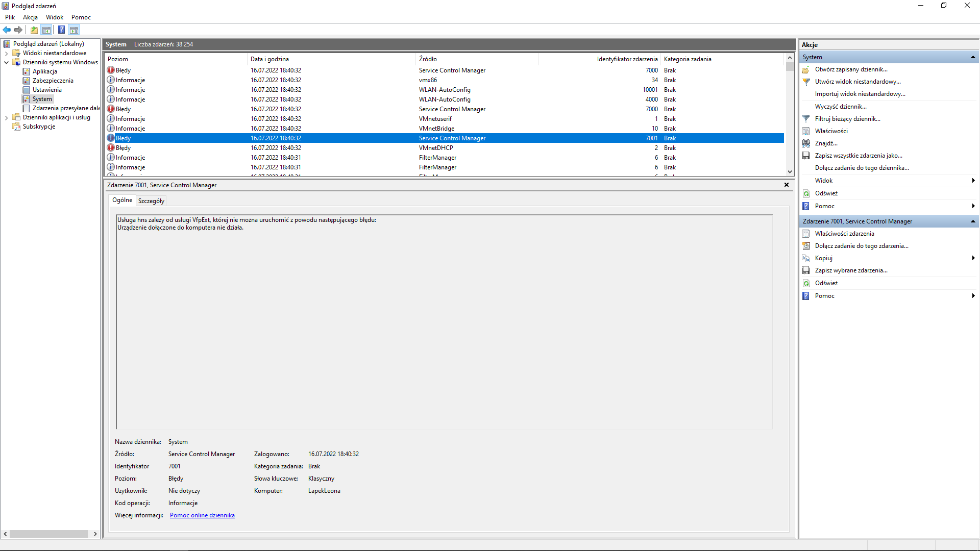Select Podgląd zdarzeń (Lokalny) root node
This screenshot has width=980, height=551.
click(x=48, y=44)
